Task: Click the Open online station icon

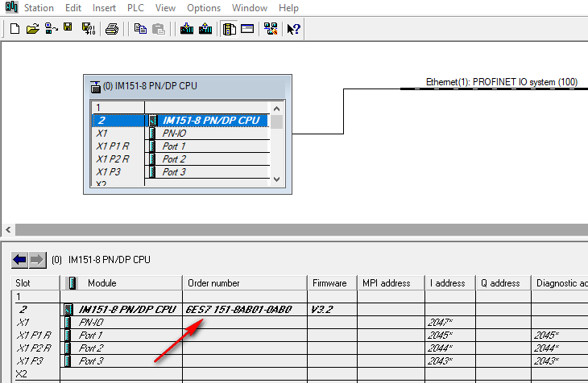Action: point(51,28)
